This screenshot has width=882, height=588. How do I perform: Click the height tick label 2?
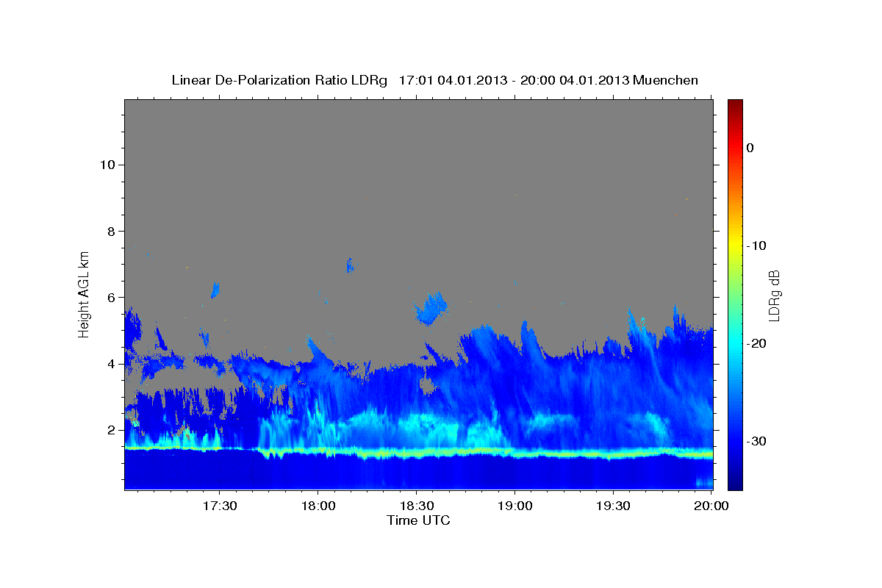111,430
